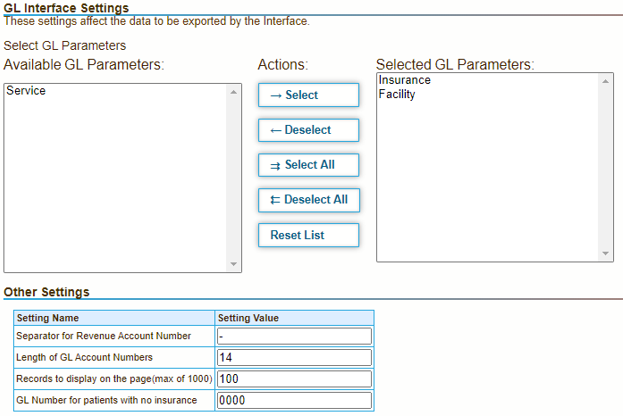Click the Select button with right arrow
This screenshot has width=630, height=419.
pyautogui.click(x=308, y=95)
